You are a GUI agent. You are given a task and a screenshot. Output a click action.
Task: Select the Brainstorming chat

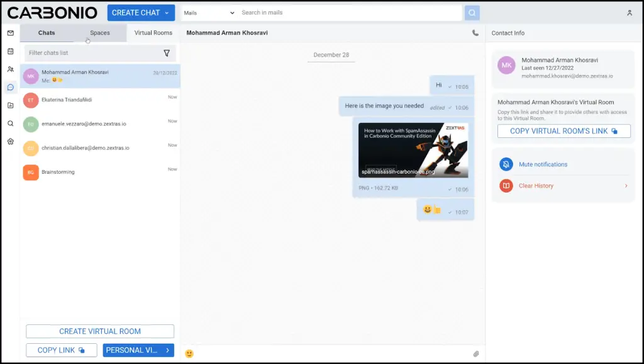tap(100, 173)
